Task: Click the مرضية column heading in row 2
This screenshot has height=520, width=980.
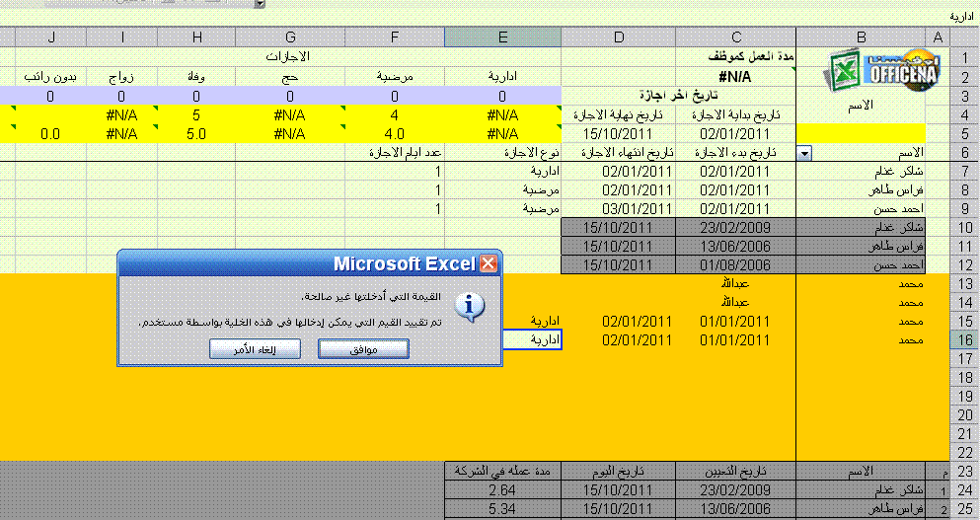Action: tap(395, 77)
